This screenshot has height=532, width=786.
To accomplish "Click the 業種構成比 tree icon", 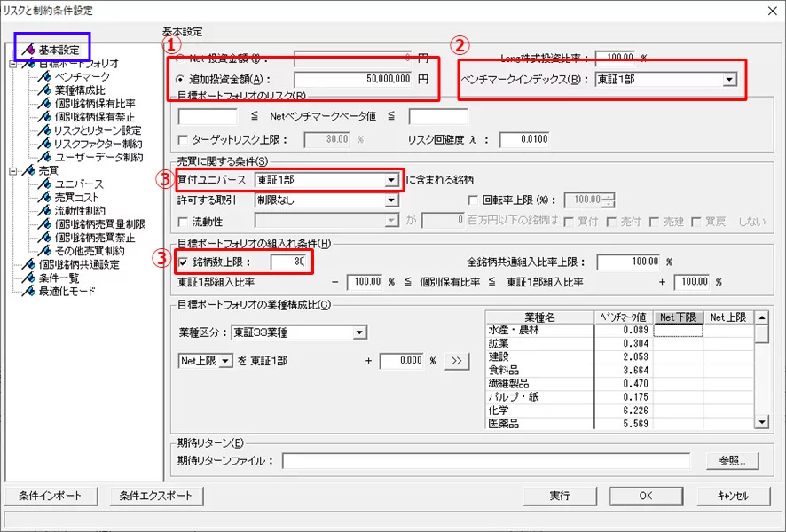I will pos(44,90).
